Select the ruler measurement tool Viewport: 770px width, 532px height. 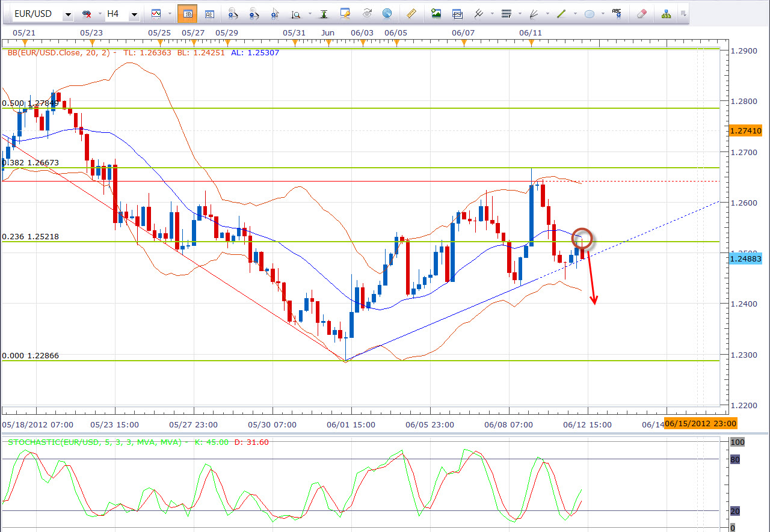[x=411, y=13]
